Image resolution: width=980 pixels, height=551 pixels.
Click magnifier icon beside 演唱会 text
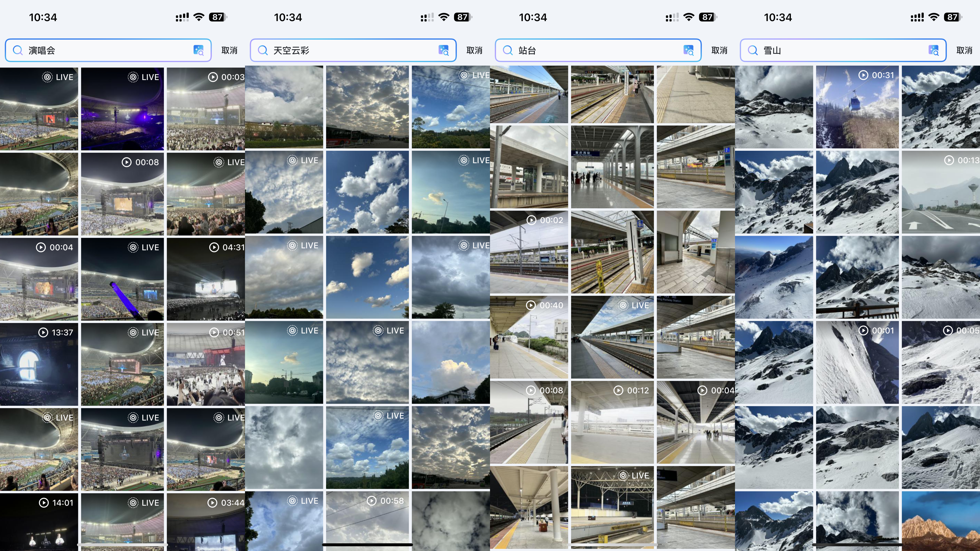click(x=18, y=50)
